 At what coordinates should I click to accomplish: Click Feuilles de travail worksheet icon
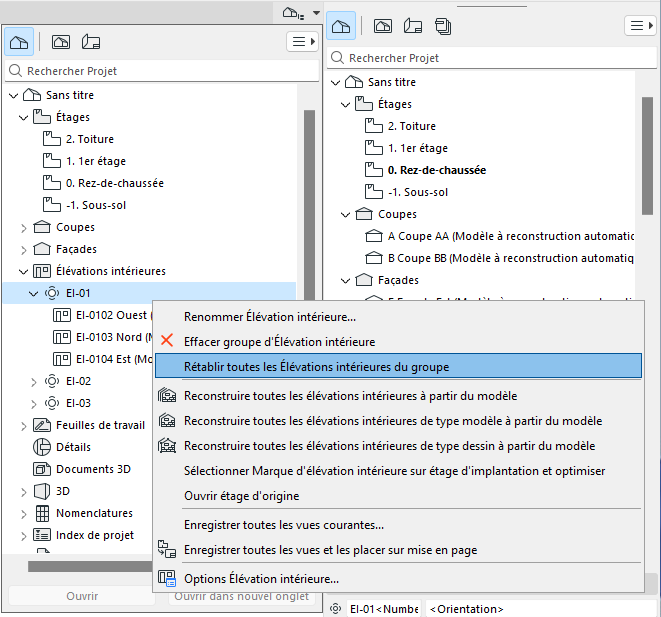[42, 425]
